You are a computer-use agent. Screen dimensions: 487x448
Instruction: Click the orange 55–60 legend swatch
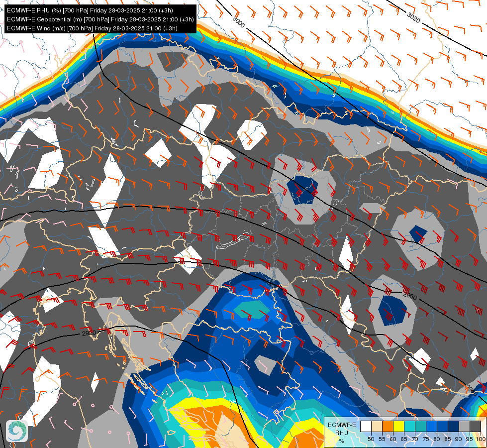[388, 426]
